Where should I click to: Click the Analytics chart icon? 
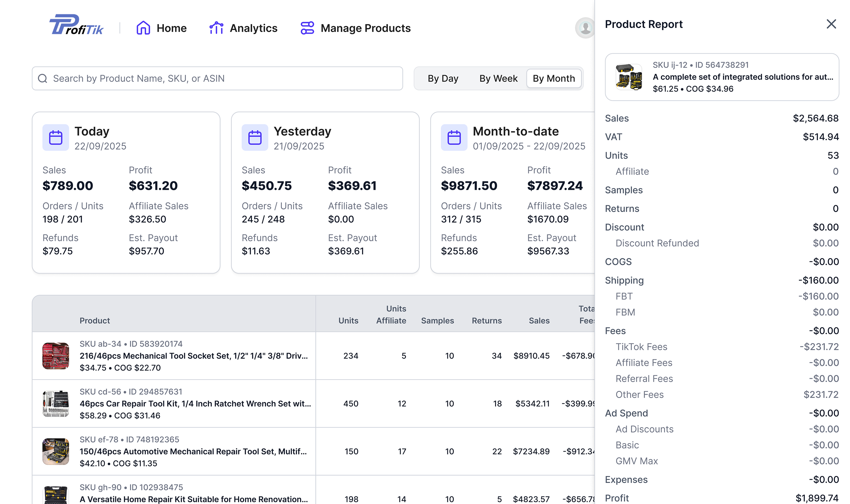point(216,28)
